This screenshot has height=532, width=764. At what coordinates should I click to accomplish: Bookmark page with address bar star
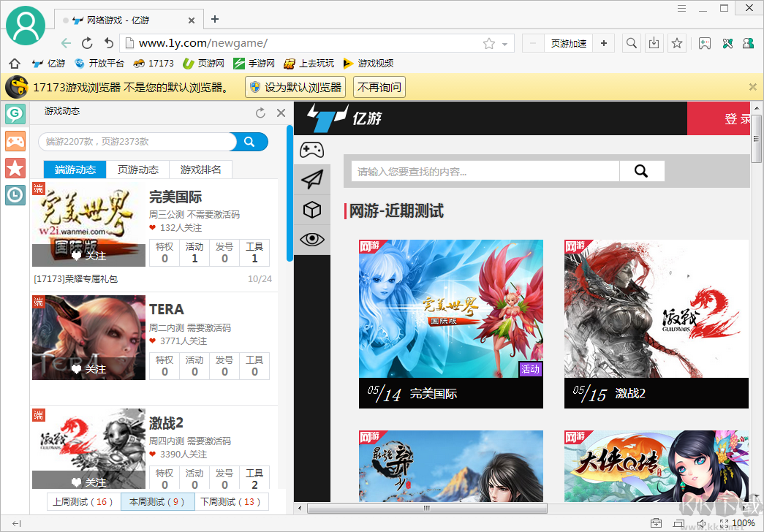point(488,44)
